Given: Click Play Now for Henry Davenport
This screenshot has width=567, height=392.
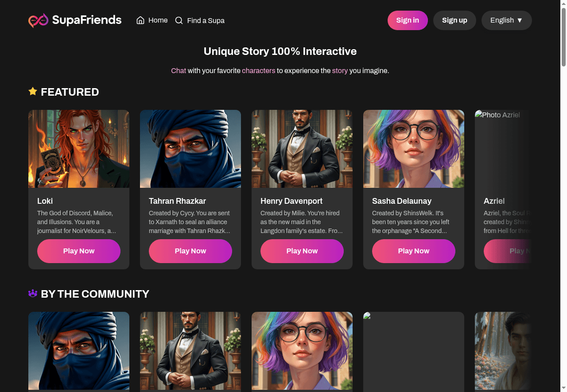Looking at the screenshot, I should point(302,251).
